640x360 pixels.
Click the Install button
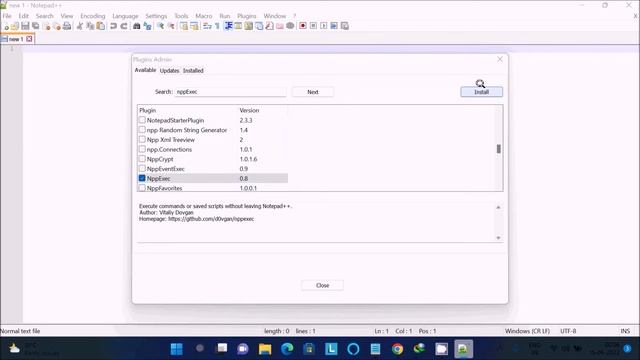pyautogui.click(x=482, y=92)
